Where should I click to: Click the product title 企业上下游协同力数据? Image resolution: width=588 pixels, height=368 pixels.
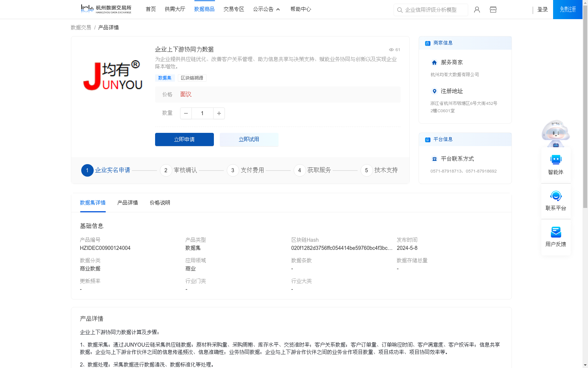click(x=184, y=49)
